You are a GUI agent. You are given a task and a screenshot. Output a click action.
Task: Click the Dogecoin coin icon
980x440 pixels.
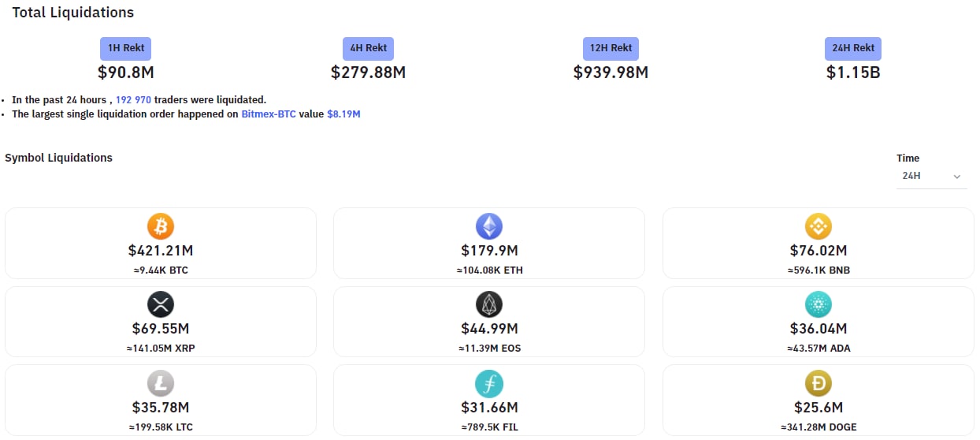click(819, 384)
